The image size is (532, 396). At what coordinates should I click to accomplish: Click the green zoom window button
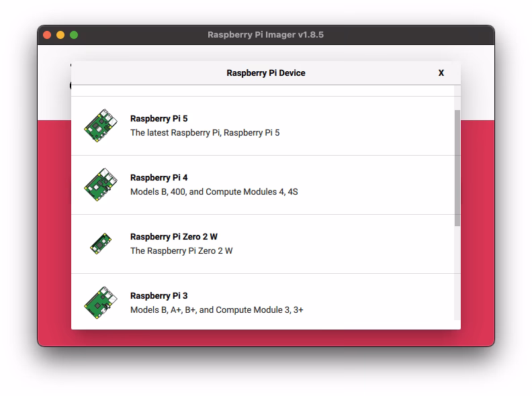point(74,35)
